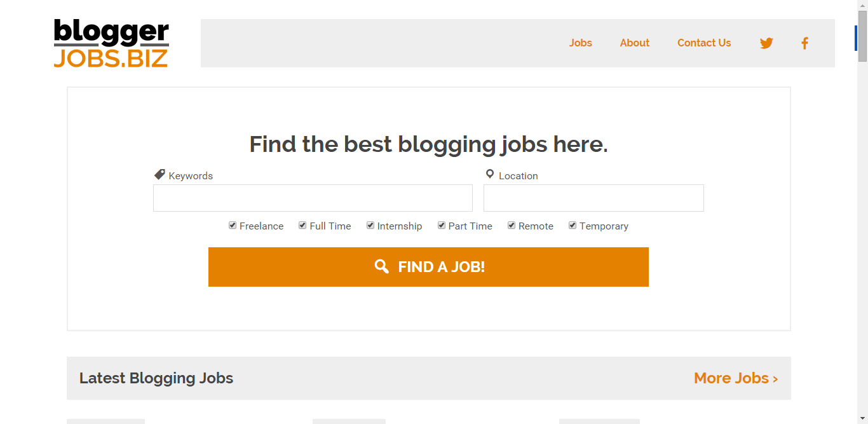Uncheck the Freelance checkbox
This screenshot has width=868, height=424.
(x=233, y=225)
